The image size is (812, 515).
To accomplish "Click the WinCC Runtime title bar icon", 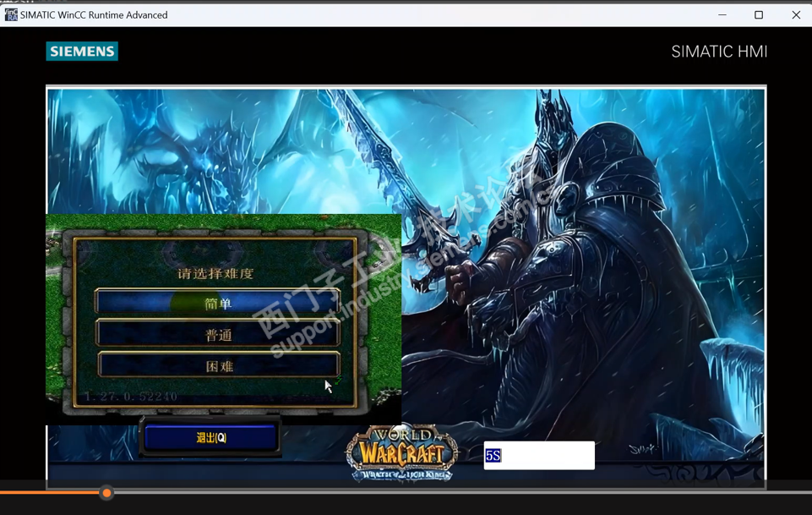I will pos(11,15).
